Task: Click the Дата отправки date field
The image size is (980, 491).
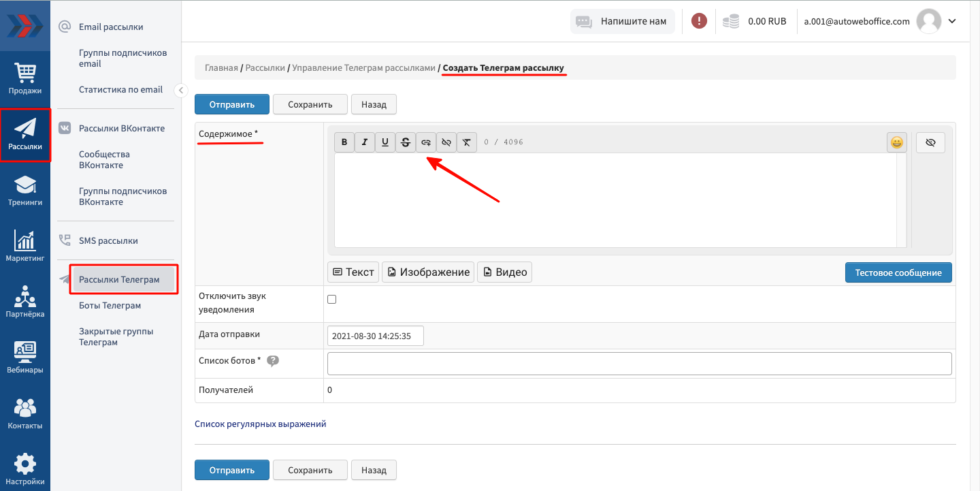Action: coord(376,336)
